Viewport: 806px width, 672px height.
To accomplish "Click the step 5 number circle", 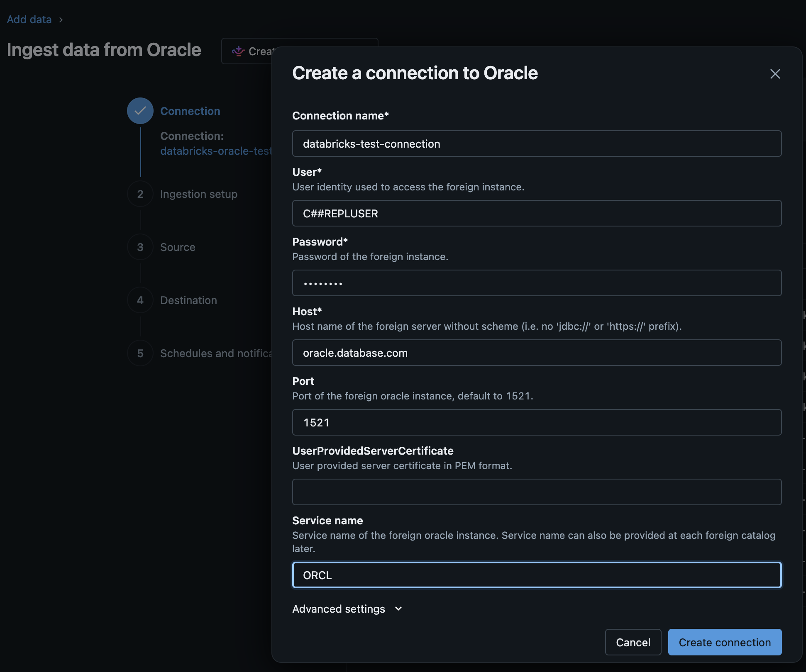I will pyautogui.click(x=140, y=353).
